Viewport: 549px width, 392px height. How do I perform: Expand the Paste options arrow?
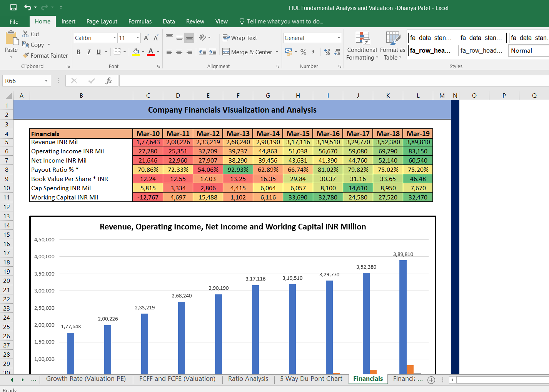point(11,57)
